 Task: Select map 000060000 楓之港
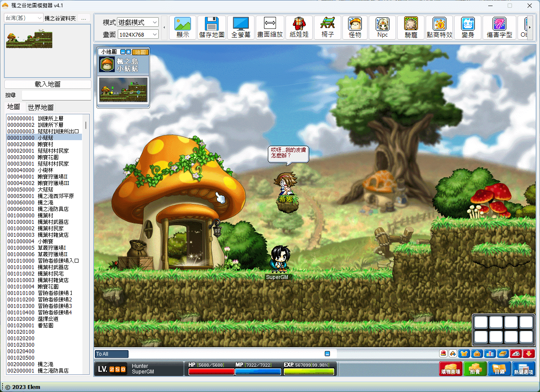point(44,202)
